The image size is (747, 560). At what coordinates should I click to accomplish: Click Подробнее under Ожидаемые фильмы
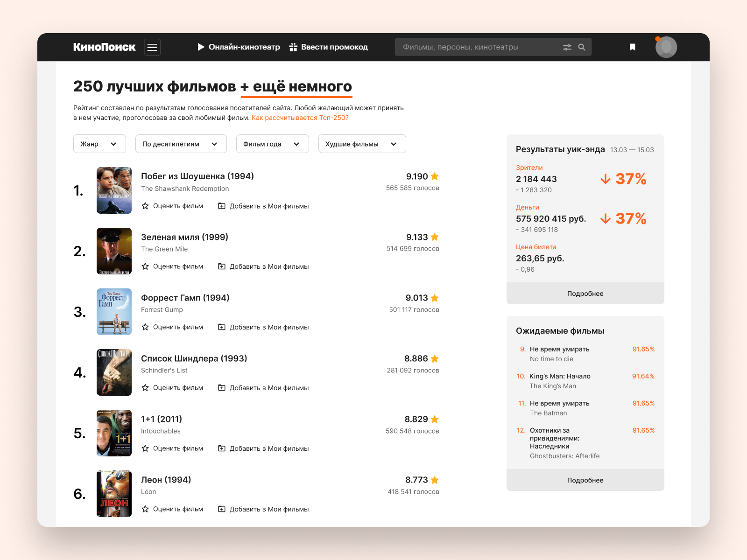(585, 480)
